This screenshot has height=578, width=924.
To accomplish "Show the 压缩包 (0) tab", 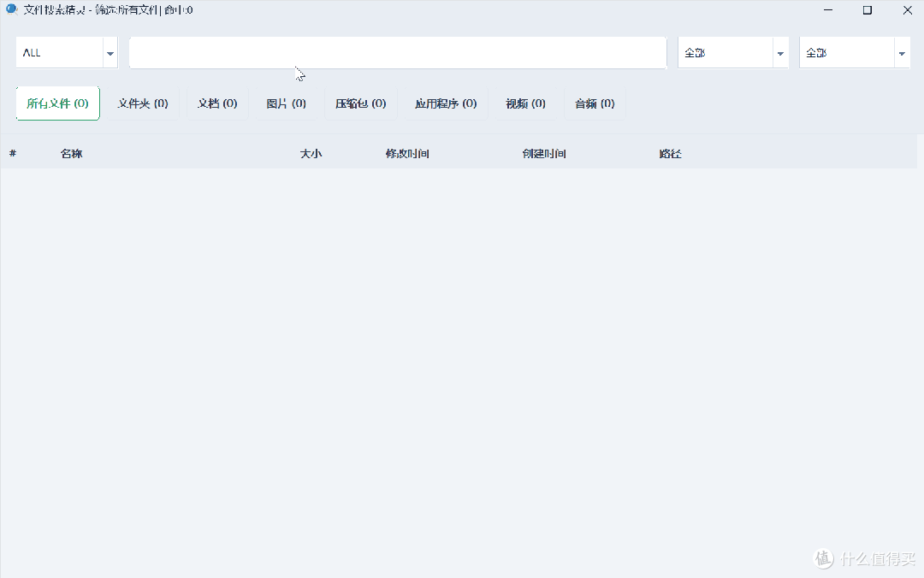I will coord(361,103).
